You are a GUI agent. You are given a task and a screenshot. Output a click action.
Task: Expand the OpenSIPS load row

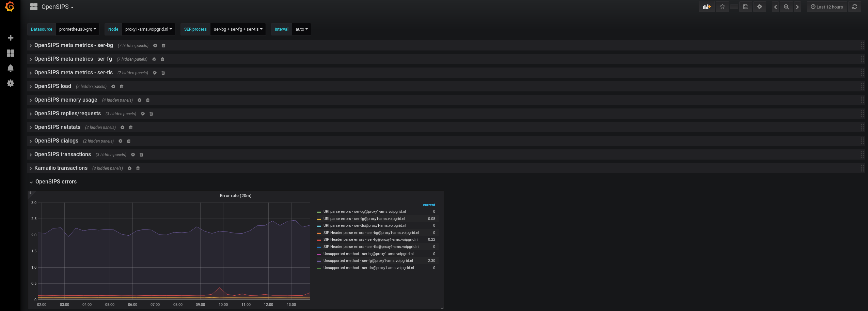[53, 86]
